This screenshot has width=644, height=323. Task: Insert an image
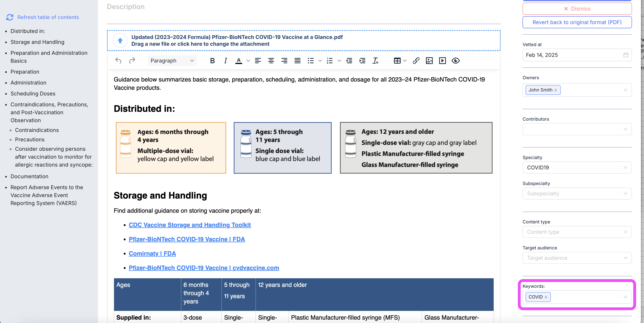[x=429, y=61]
